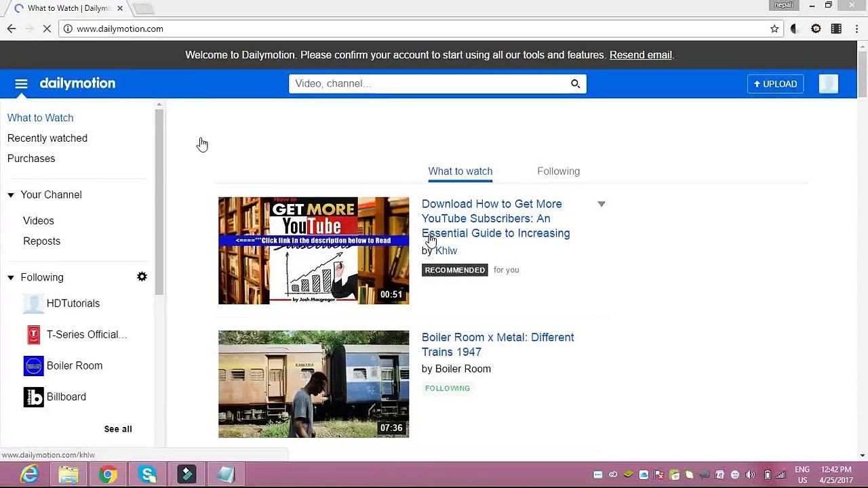This screenshot has width=868, height=488.
Task: Open Internet Explorer from the taskbar
Action: pos(29,474)
